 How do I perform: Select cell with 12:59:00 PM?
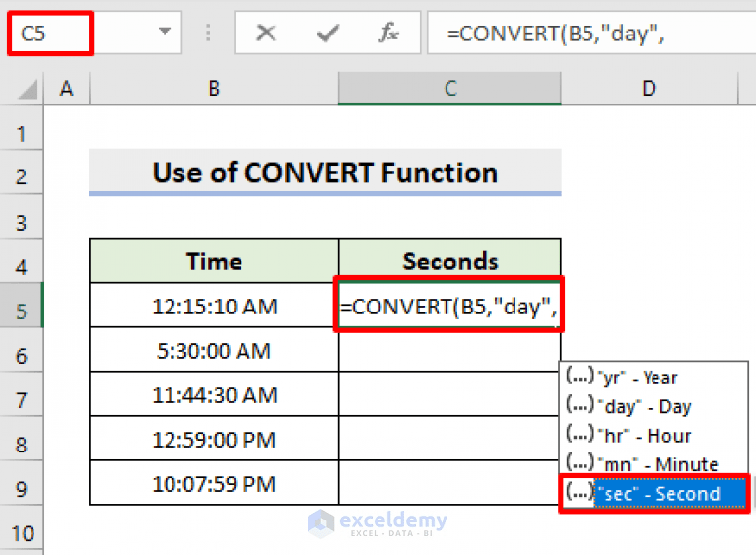(x=214, y=439)
